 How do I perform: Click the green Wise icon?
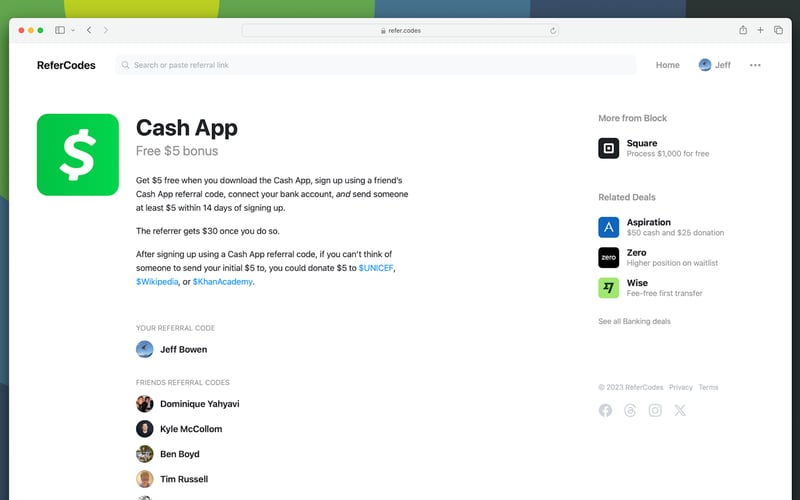[609, 288]
